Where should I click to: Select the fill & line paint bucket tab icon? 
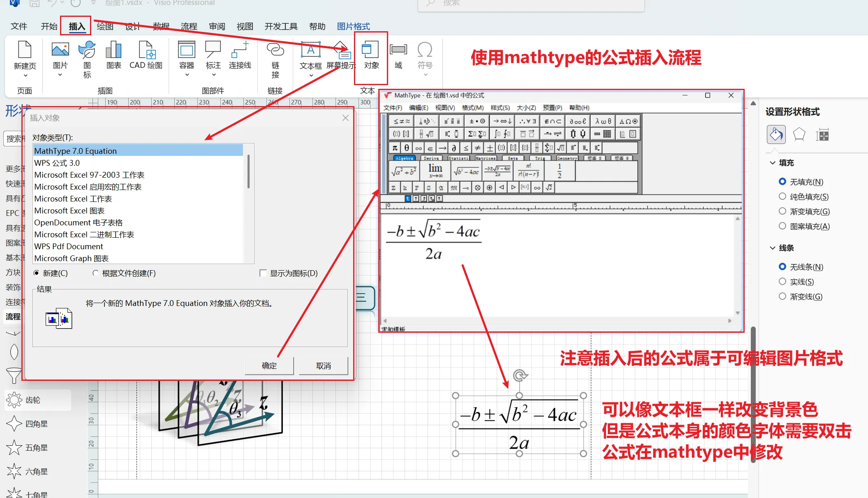(776, 134)
